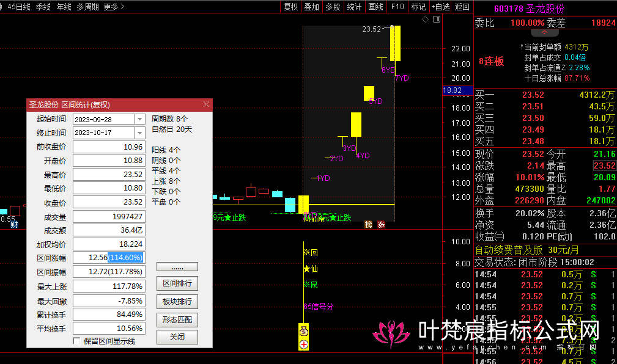Select the 画线 drawing tool
Image resolution: width=617 pixels, height=364 pixels.
[376, 7]
